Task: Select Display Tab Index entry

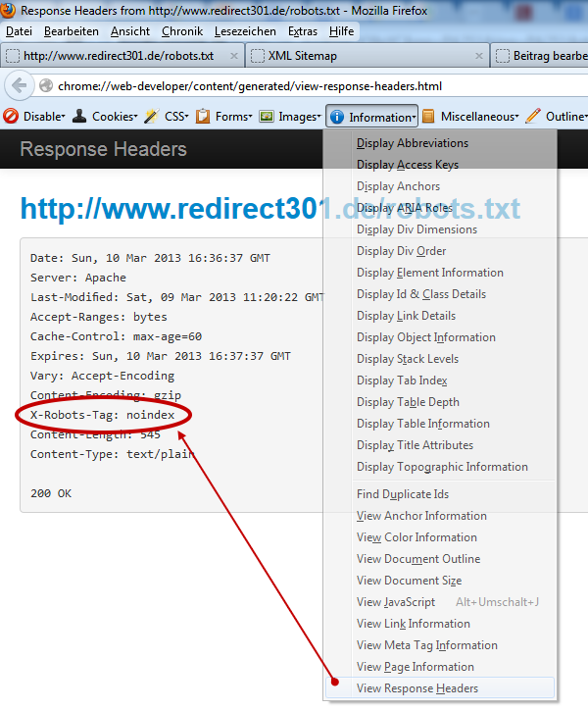Action: [440, 381]
